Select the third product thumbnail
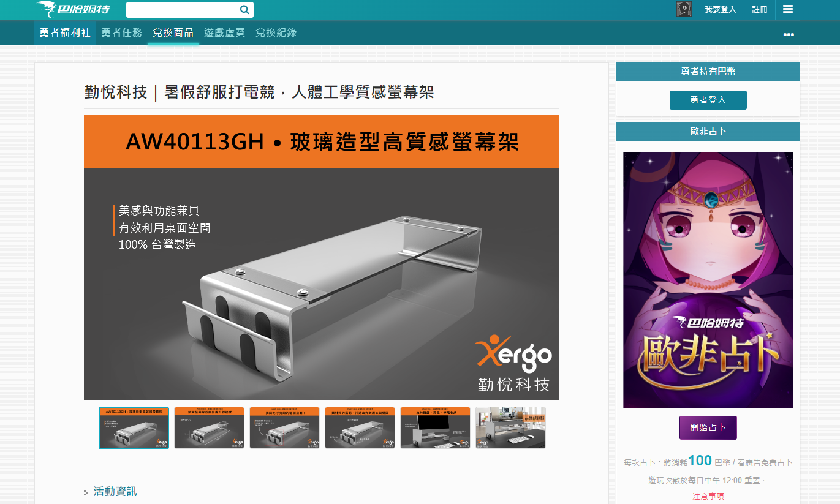 pos(284,427)
